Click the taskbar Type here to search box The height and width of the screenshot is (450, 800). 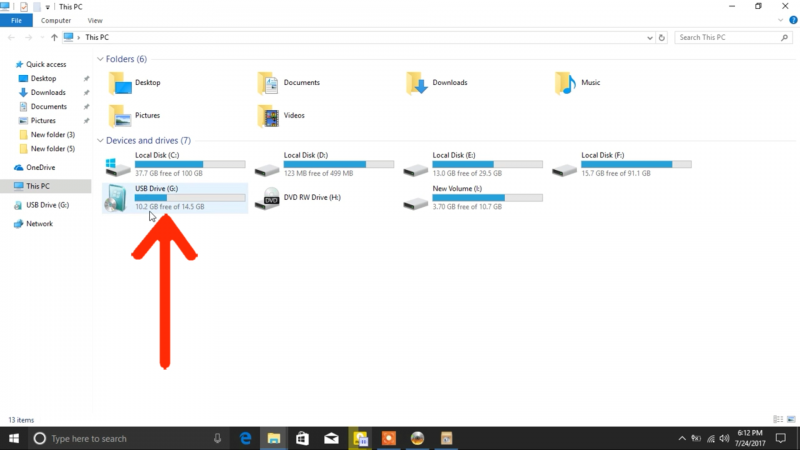[x=128, y=438]
